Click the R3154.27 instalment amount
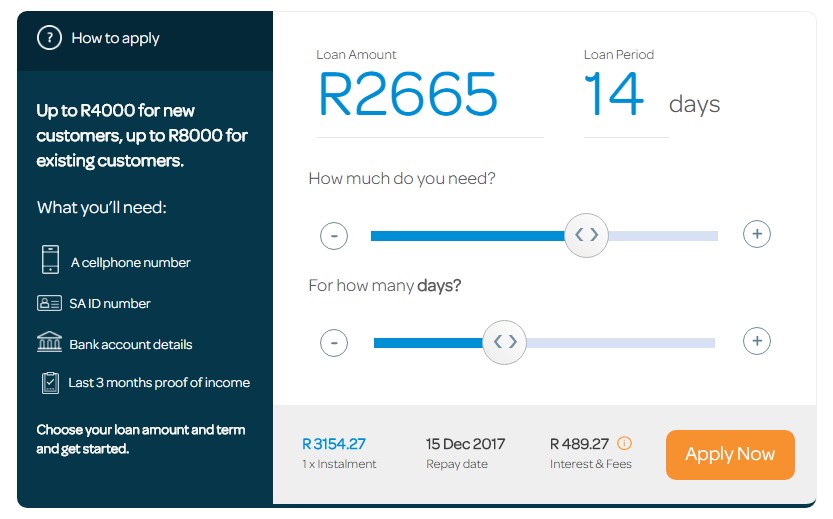833x519 pixels. (334, 444)
